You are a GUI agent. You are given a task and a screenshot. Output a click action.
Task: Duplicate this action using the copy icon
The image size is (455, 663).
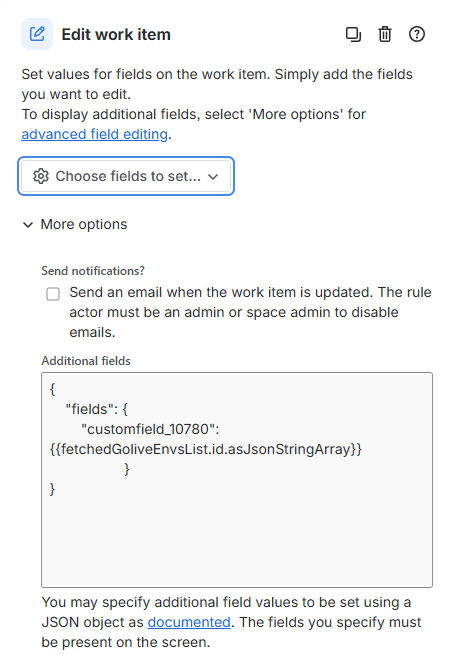[x=353, y=34]
